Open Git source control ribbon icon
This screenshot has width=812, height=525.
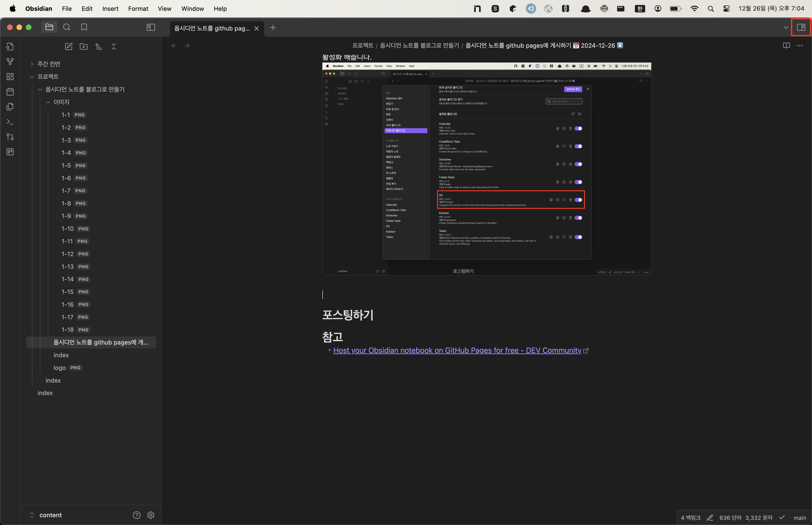pos(10,137)
